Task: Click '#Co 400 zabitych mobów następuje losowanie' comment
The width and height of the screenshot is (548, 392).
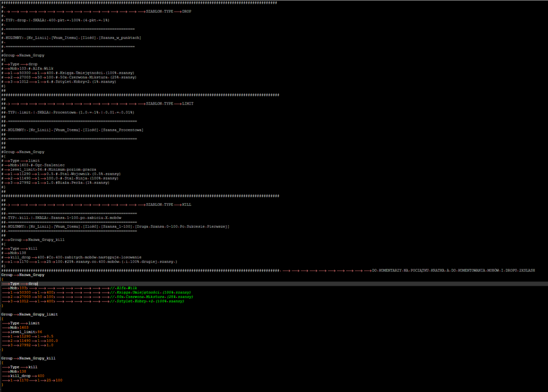Action: point(94,257)
